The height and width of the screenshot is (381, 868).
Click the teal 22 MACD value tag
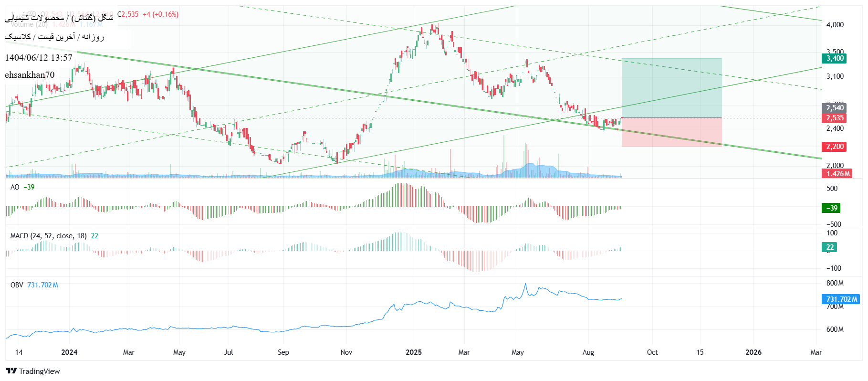pyautogui.click(x=829, y=247)
